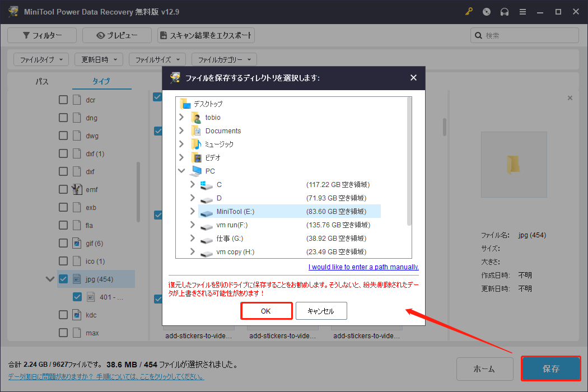Collapse the jpg (454) tree node
588x392 pixels.
click(50, 279)
